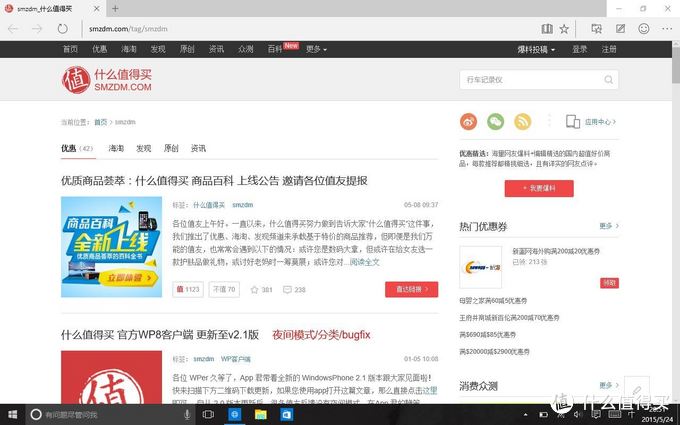Open File Explorer from the taskbar
The width and height of the screenshot is (680, 425).
[x=261, y=415]
